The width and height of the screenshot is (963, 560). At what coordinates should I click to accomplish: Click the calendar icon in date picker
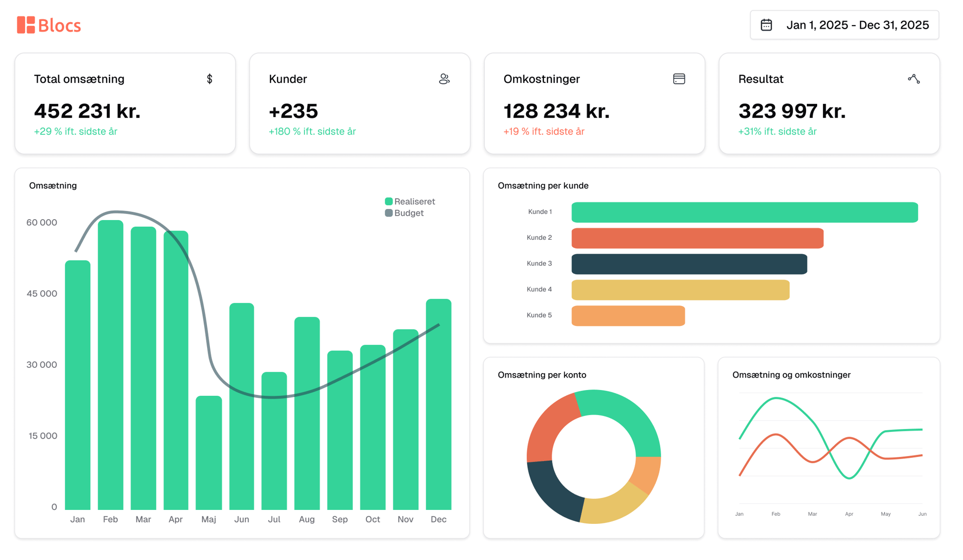766,25
